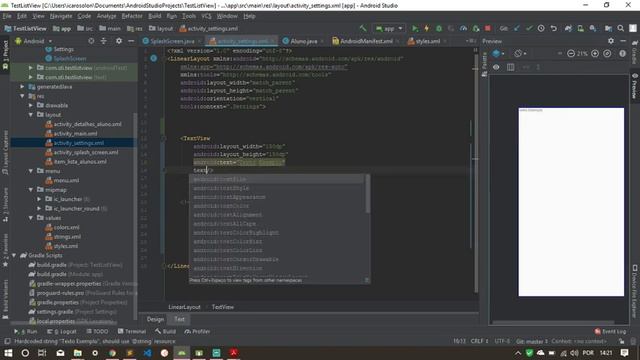Click the locate target icon in Project panel
The height and width of the screenshot is (360, 640).
tap(91, 41)
